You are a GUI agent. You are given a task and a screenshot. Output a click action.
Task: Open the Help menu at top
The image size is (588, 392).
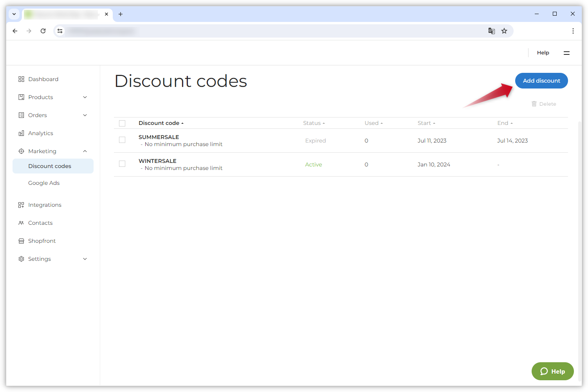[x=543, y=52]
